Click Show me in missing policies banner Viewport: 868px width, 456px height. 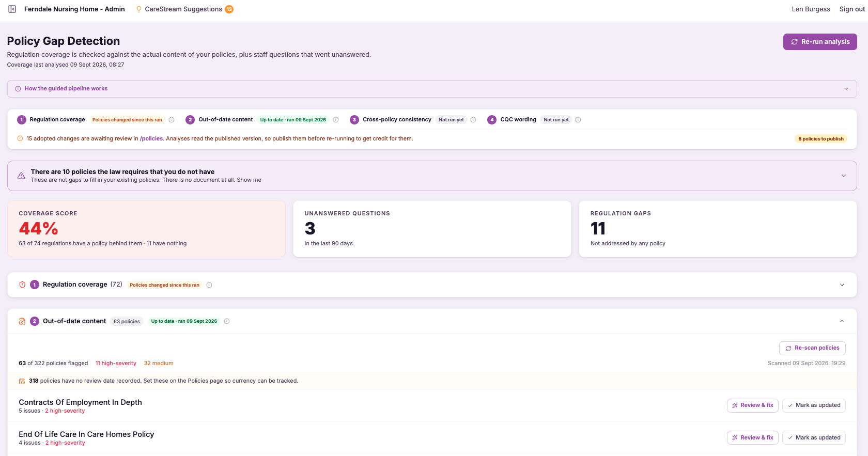(x=249, y=180)
